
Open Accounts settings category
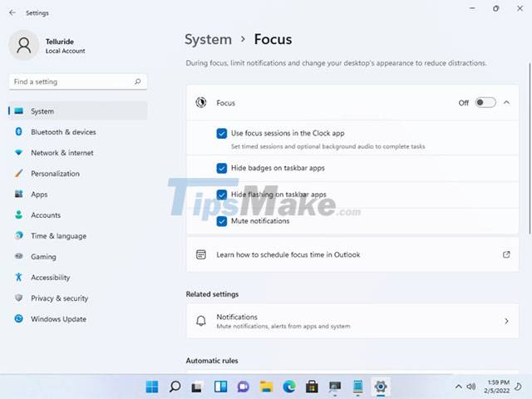tap(78, 215)
